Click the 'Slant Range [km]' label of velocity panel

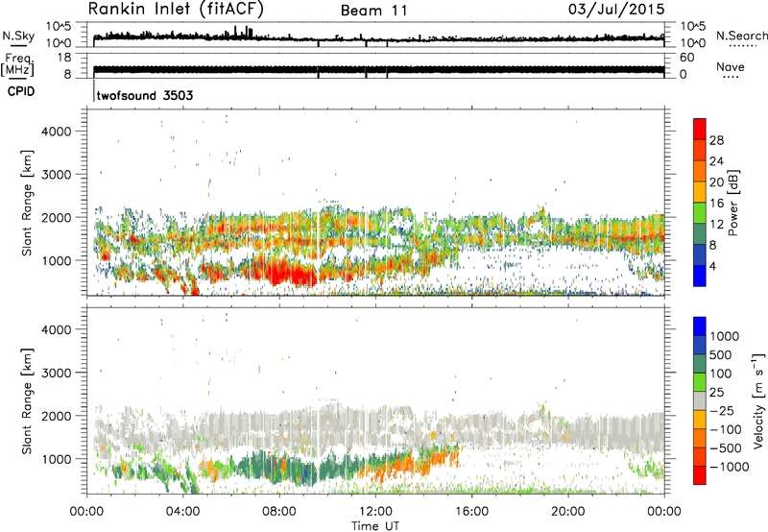(27, 401)
